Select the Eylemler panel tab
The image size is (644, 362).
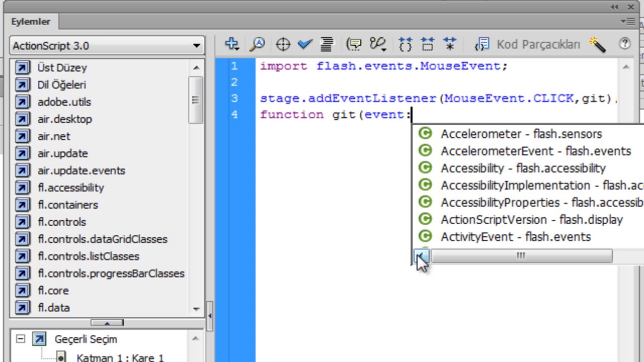(31, 22)
